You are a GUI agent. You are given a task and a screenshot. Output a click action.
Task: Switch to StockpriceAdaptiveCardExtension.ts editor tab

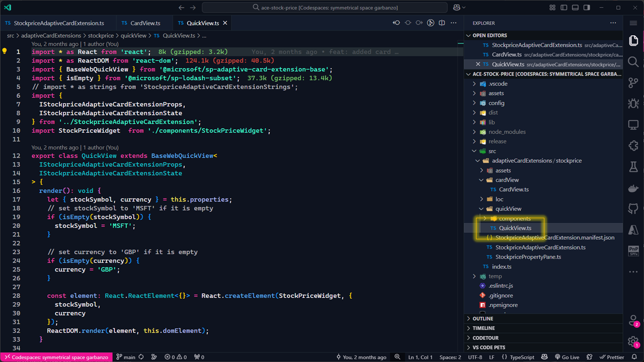pos(58,23)
